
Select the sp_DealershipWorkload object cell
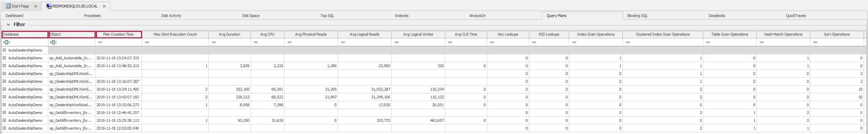click(x=72, y=105)
